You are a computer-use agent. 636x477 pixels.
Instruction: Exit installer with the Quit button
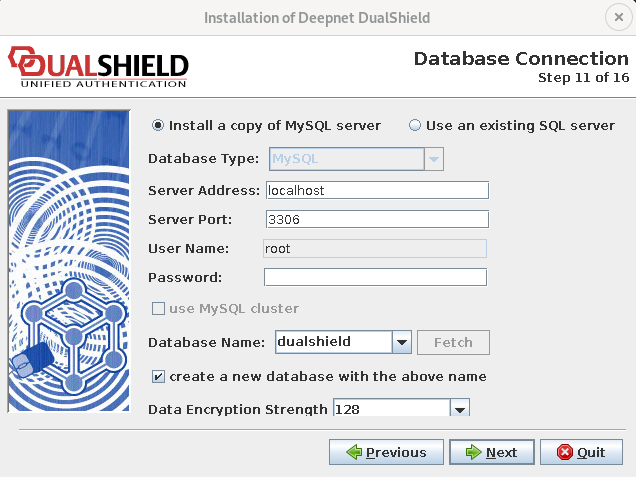[x=581, y=452]
